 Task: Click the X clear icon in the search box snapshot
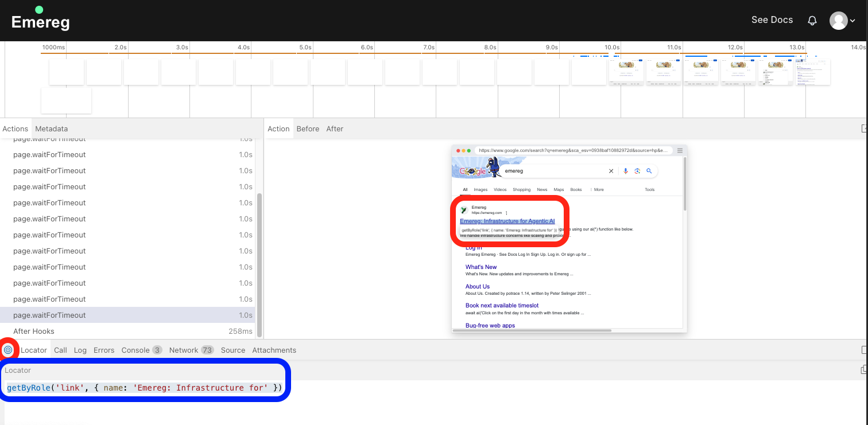click(611, 170)
